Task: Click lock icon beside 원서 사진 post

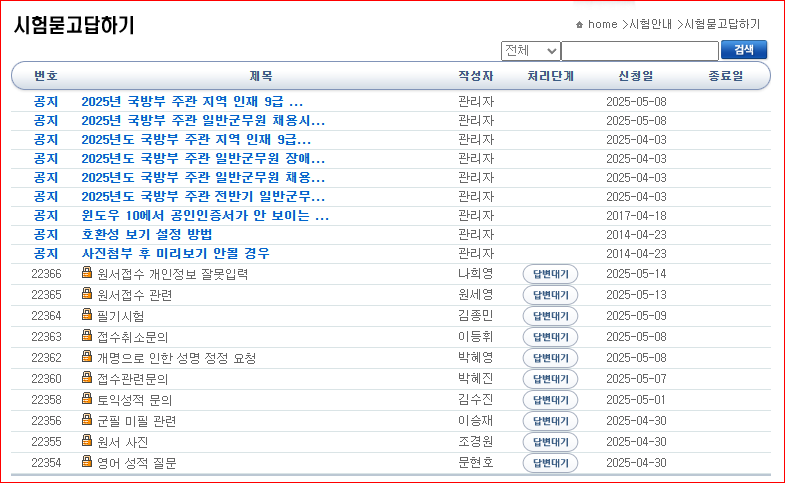Action: coord(87,440)
